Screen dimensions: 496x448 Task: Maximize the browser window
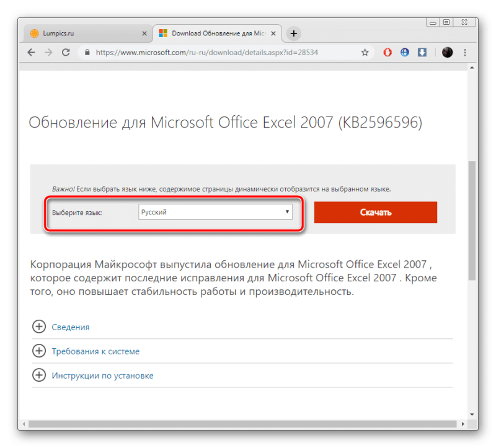(x=446, y=22)
